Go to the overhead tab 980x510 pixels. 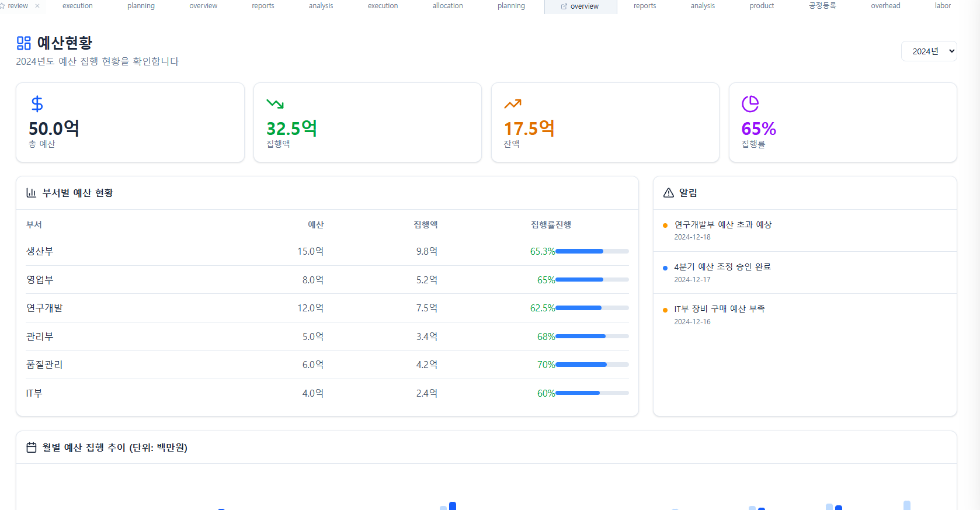(x=885, y=6)
